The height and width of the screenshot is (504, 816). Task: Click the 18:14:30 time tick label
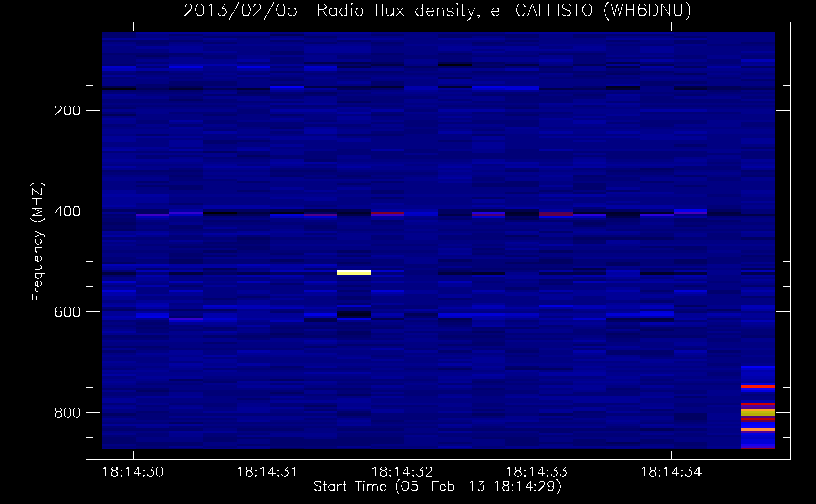(133, 472)
